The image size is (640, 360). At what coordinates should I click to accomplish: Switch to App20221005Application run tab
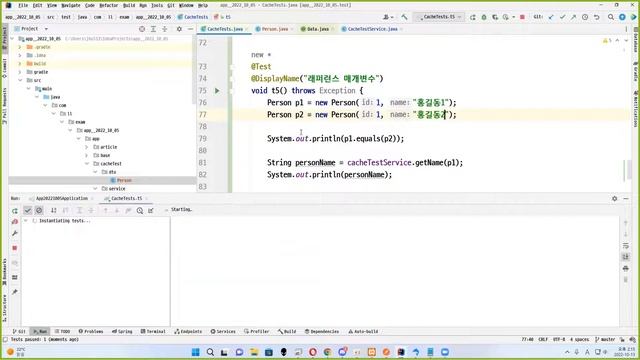61,198
